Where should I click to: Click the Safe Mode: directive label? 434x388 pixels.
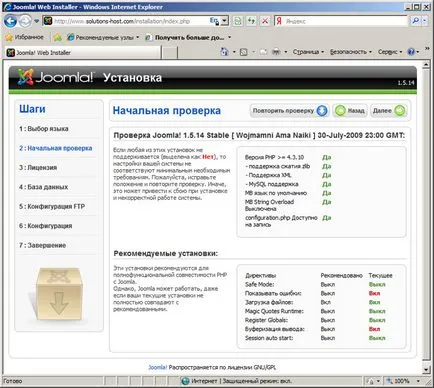260,284
